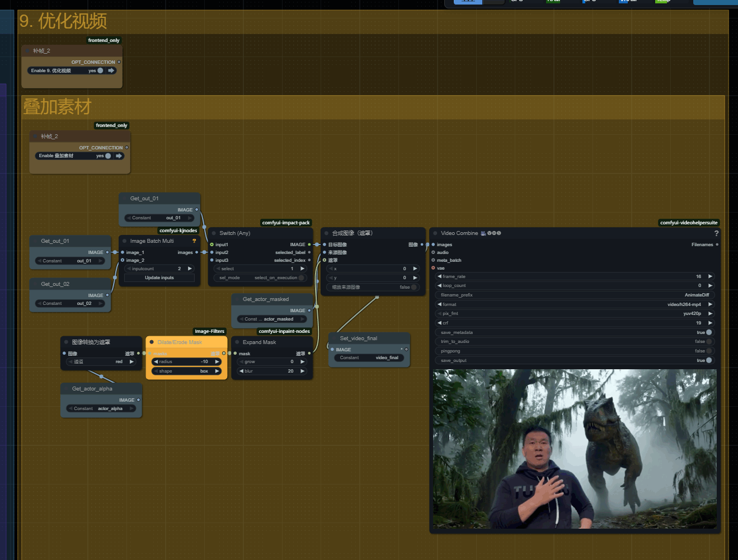This screenshot has width=738, height=560.
Task: Click navigate arrow beside Enable 叠加素材
Action: point(119,156)
